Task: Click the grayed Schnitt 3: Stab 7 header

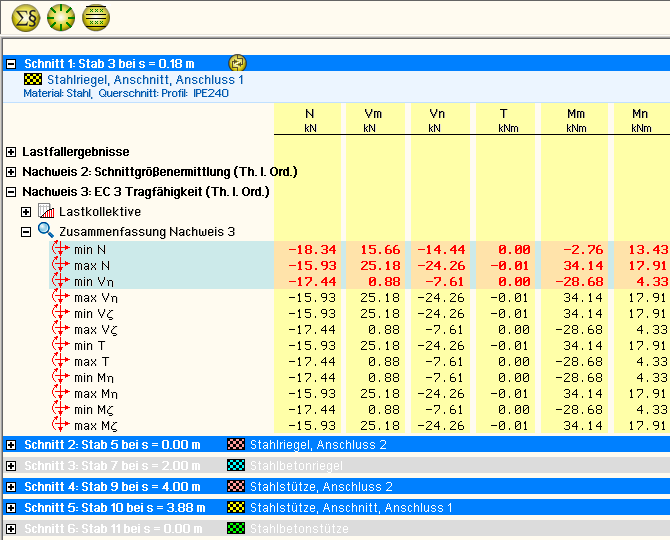Action: [112, 466]
